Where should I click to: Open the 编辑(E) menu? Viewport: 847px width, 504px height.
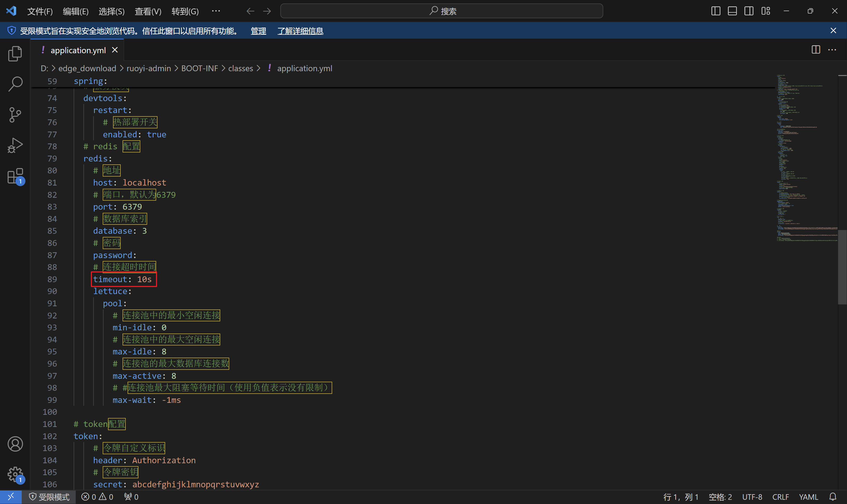coord(76,11)
